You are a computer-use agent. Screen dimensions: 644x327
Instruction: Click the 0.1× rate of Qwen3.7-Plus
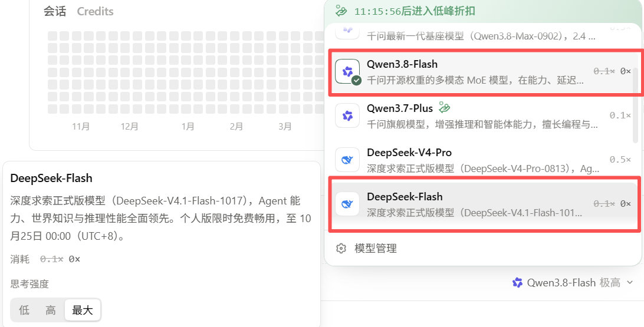click(x=620, y=115)
